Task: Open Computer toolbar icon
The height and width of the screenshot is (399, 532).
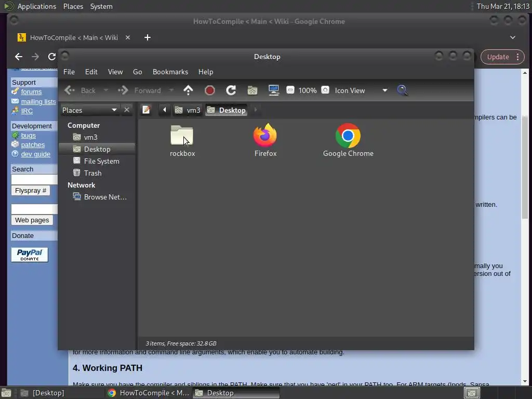Action: coord(273,90)
